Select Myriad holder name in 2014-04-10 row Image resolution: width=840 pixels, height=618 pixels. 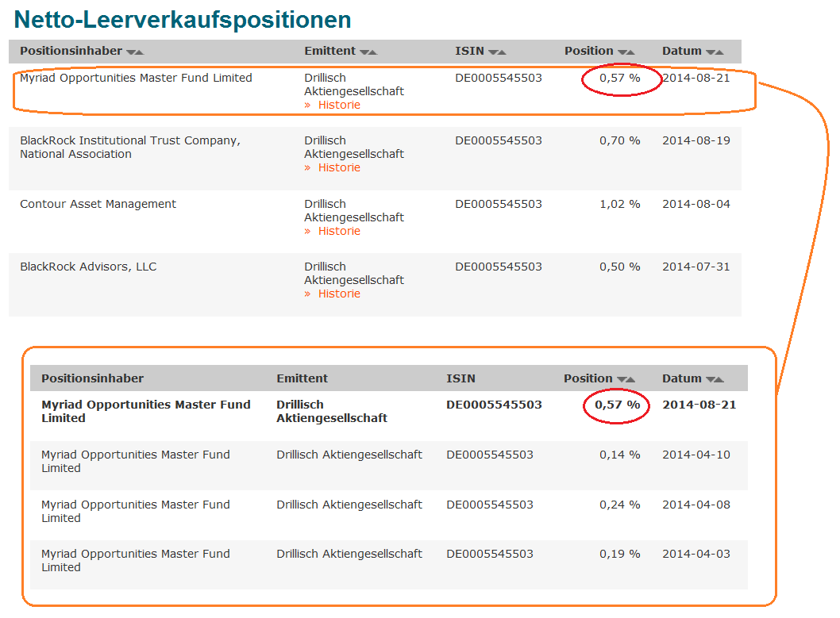click(136, 461)
